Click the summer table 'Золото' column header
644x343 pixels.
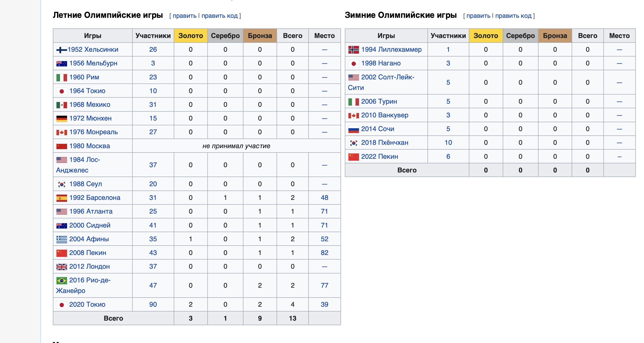(191, 36)
